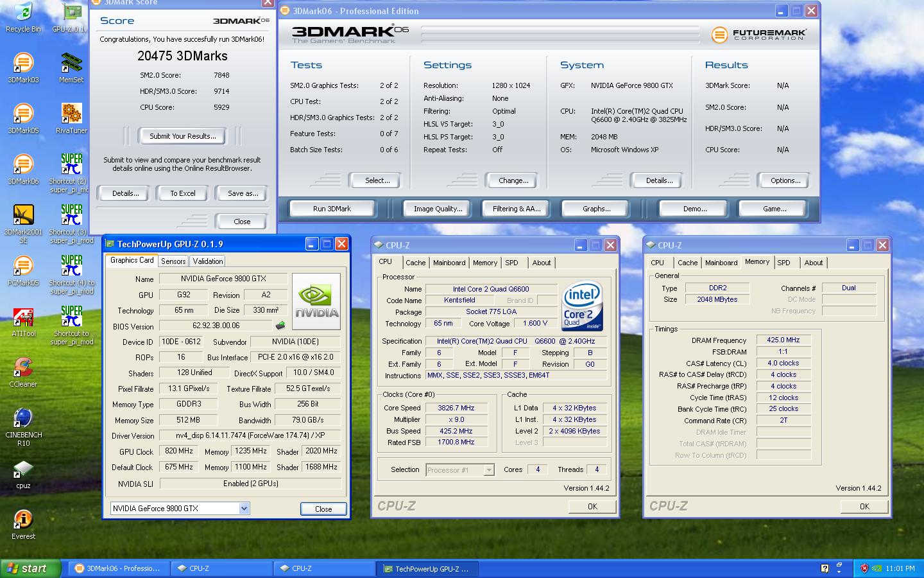Open Shortcut to super_pi_mod icon
The height and width of the screenshot is (578, 924).
(71, 326)
